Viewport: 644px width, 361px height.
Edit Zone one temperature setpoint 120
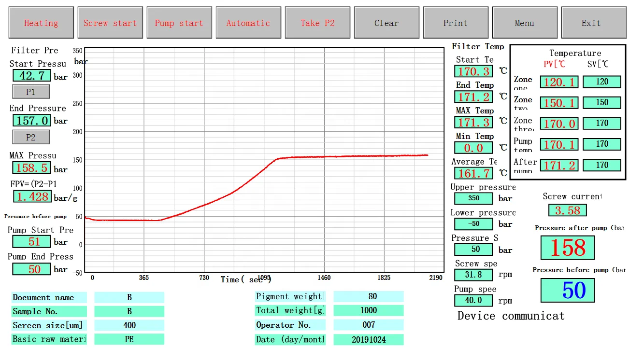(x=602, y=82)
